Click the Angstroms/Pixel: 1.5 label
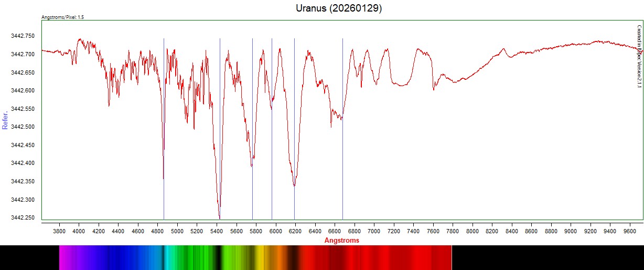The width and height of the screenshot is (644, 270). tap(63, 17)
